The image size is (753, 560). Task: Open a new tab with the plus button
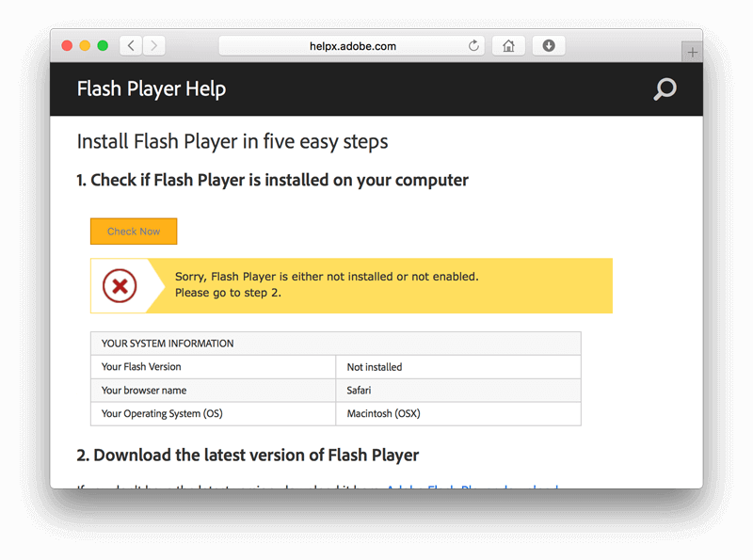pyautogui.click(x=693, y=50)
